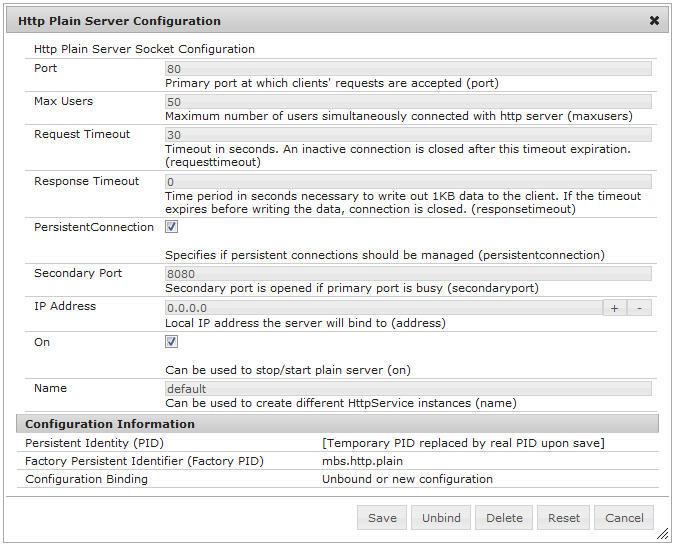675x546 pixels.
Task: Click the IP Address text field
Action: point(383,308)
